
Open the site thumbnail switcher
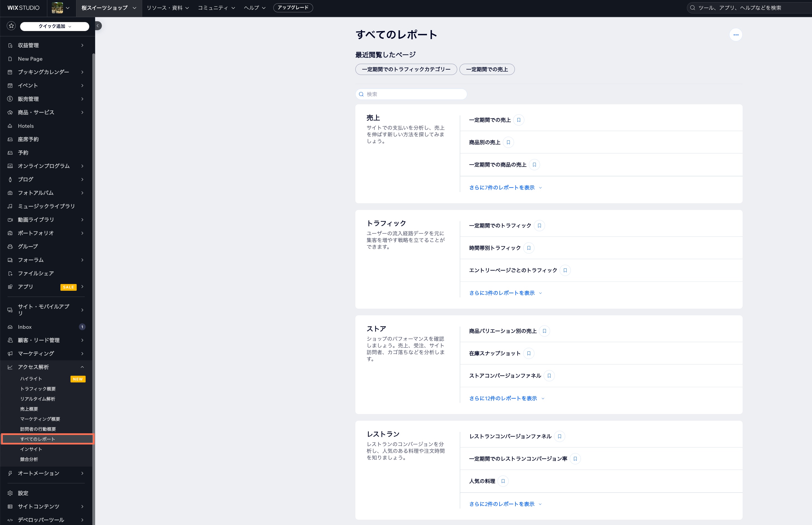click(x=60, y=8)
